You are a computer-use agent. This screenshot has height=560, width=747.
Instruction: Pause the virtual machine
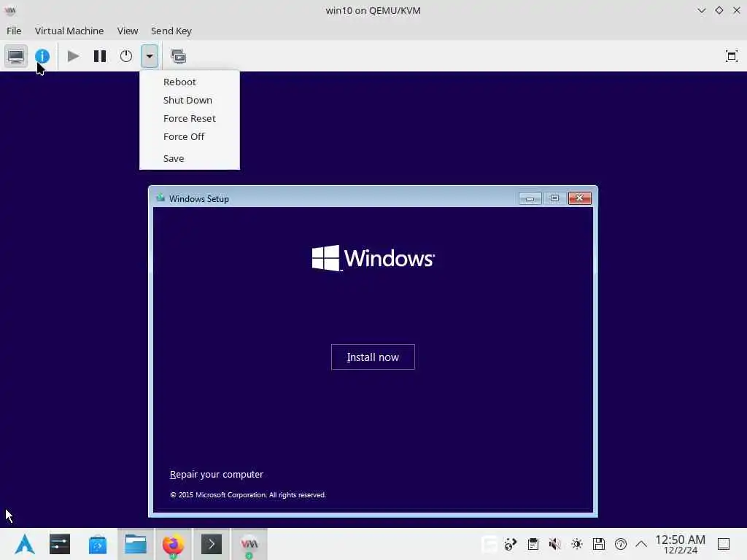pyautogui.click(x=99, y=56)
